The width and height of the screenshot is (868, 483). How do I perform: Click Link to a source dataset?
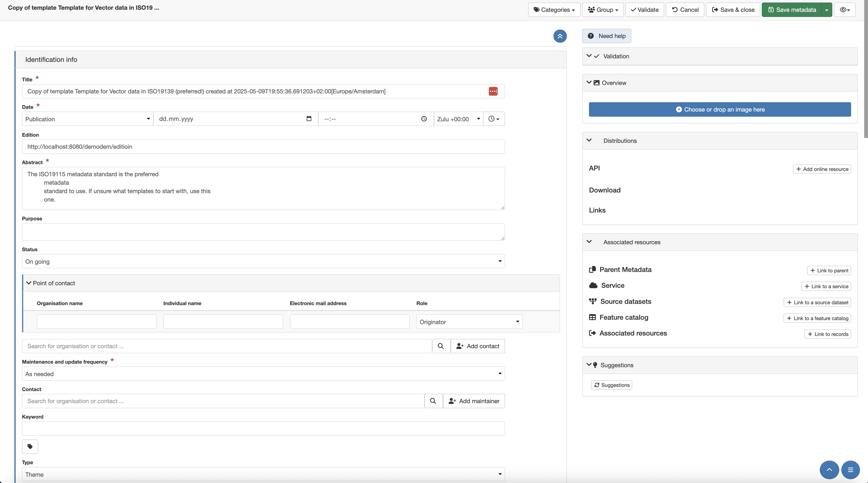(817, 302)
